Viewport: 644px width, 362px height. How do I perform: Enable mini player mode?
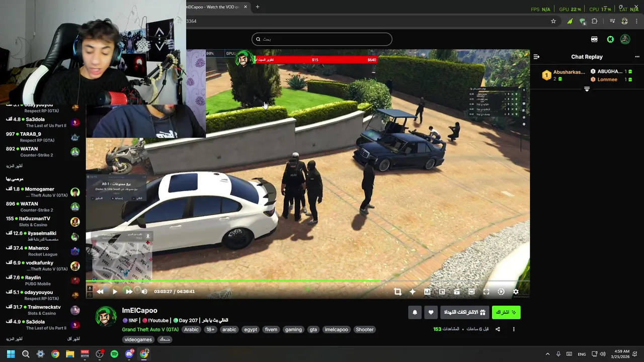[457, 292]
